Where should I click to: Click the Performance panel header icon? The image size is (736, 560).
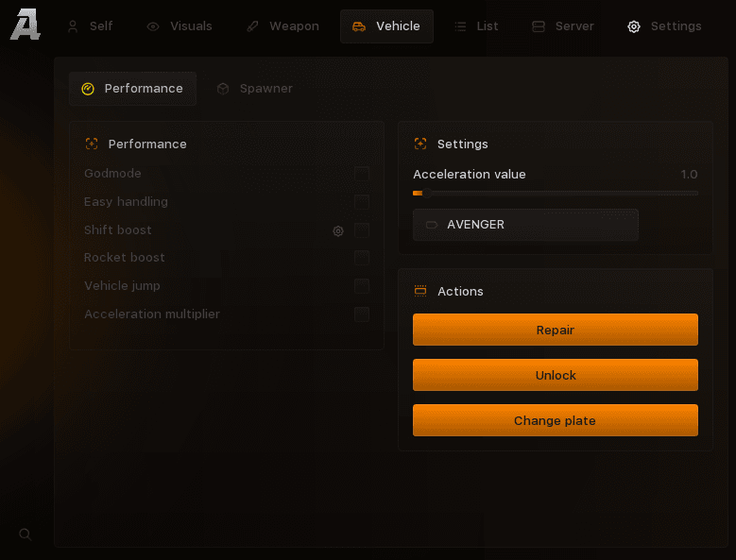[x=92, y=144]
